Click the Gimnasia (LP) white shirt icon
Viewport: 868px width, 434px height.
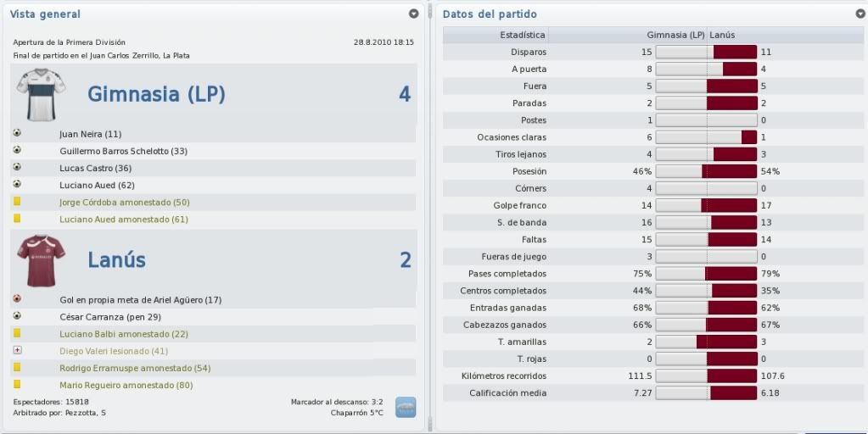click(x=41, y=95)
